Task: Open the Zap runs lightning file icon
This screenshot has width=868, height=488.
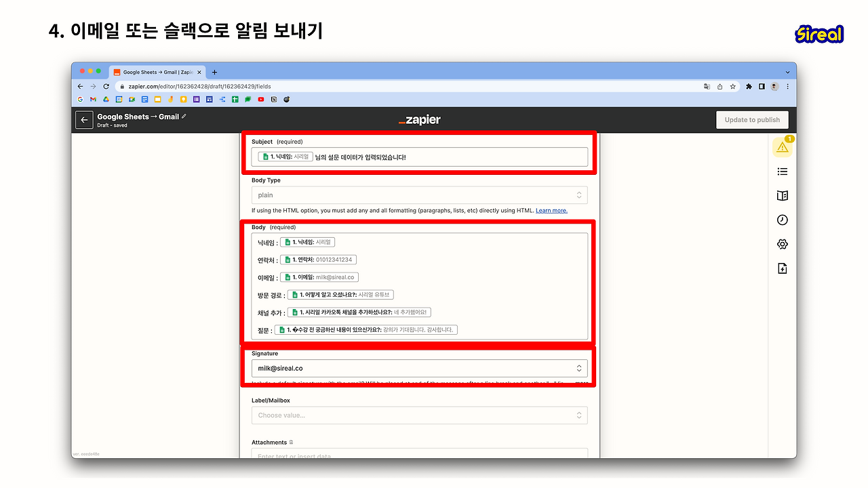Action: [x=783, y=268]
